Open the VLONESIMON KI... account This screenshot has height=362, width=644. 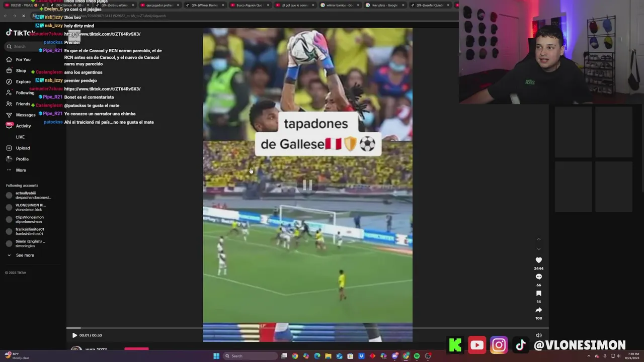pyautogui.click(x=26, y=207)
